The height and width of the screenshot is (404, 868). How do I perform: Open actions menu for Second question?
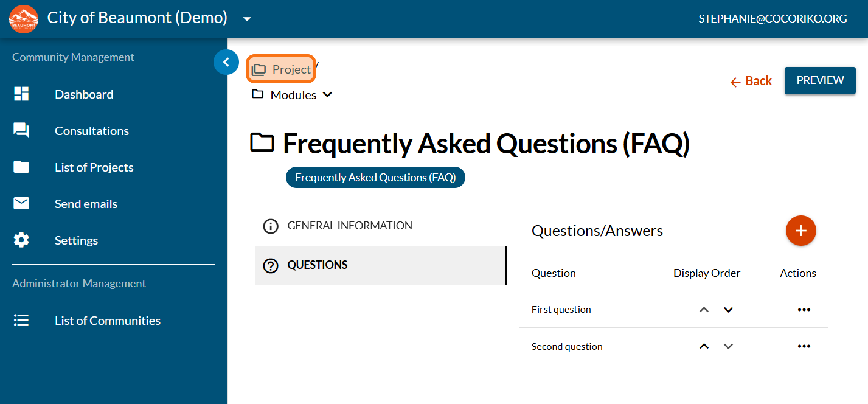click(804, 347)
